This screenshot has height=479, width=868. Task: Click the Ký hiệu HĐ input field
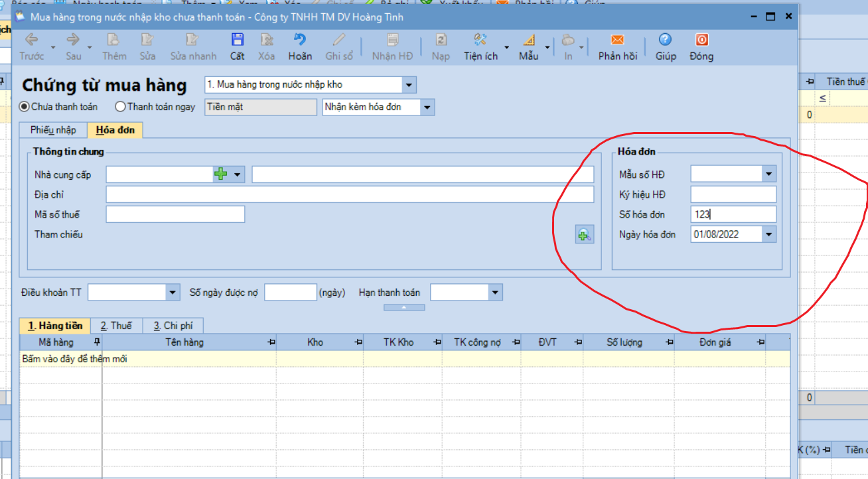733,194
